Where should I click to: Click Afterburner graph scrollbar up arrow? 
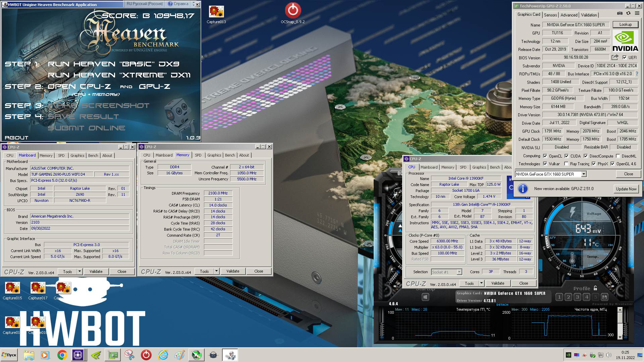click(620, 310)
